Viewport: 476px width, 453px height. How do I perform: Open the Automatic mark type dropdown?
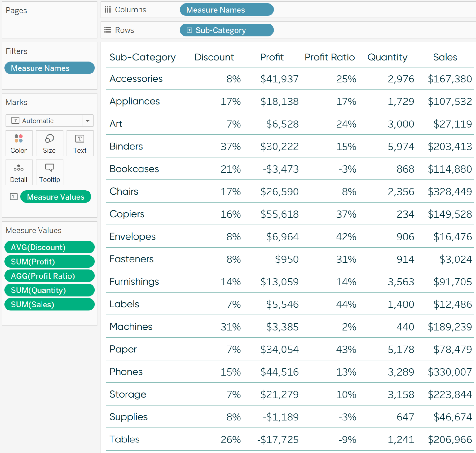pyautogui.click(x=88, y=121)
